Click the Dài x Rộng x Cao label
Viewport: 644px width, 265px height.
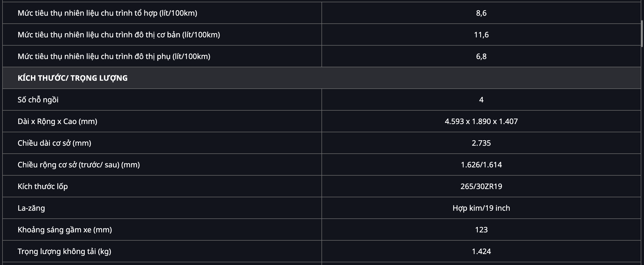pyautogui.click(x=57, y=121)
